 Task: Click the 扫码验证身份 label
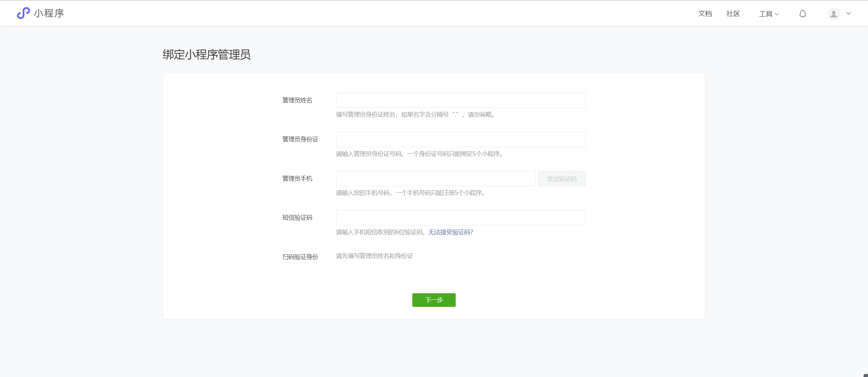click(x=300, y=257)
